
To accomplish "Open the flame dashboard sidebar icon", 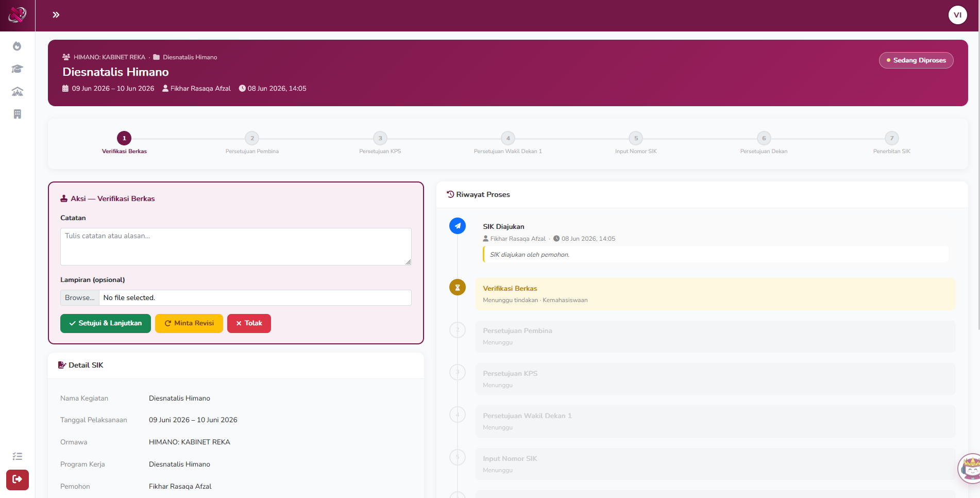I will tap(17, 46).
